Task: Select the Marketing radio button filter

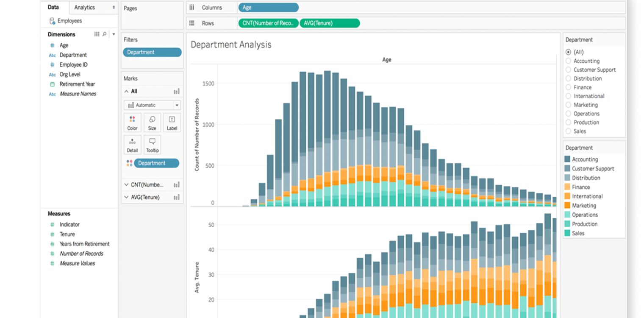Action: tap(569, 105)
